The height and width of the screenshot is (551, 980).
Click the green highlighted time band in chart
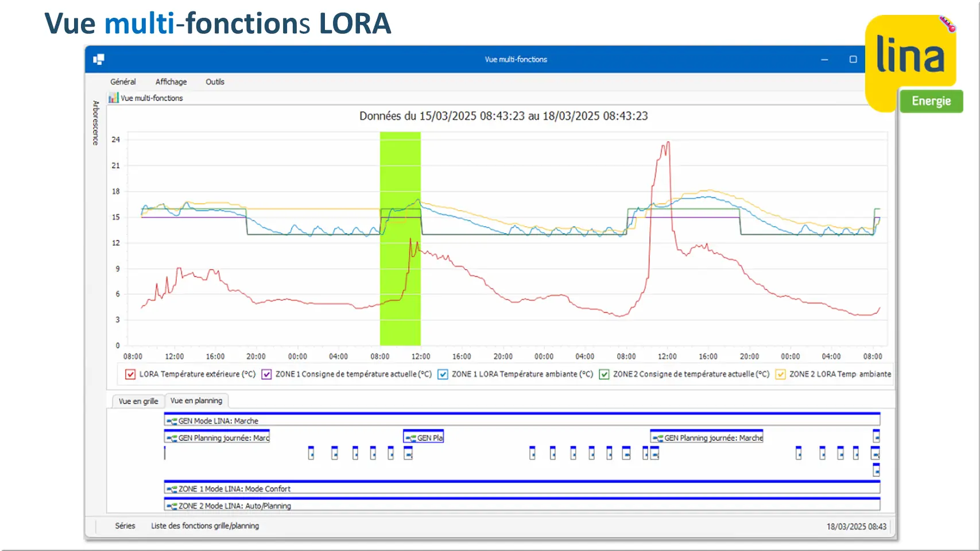pyautogui.click(x=400, y=238)
